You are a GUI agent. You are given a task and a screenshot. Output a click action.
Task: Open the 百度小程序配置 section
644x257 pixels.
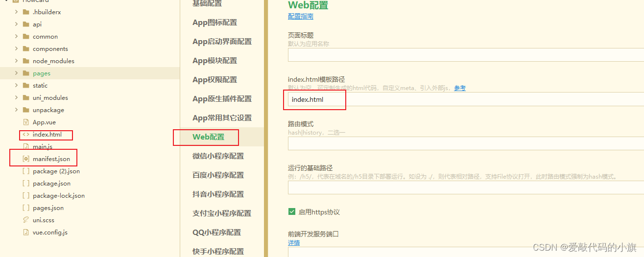click(x=218, y=175)
